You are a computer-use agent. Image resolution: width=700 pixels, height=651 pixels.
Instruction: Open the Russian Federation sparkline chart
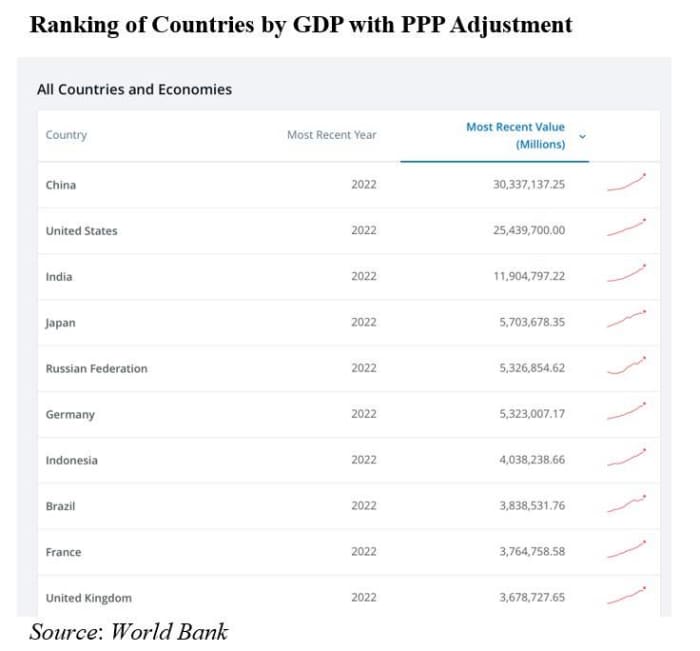[x=626, y=366]
